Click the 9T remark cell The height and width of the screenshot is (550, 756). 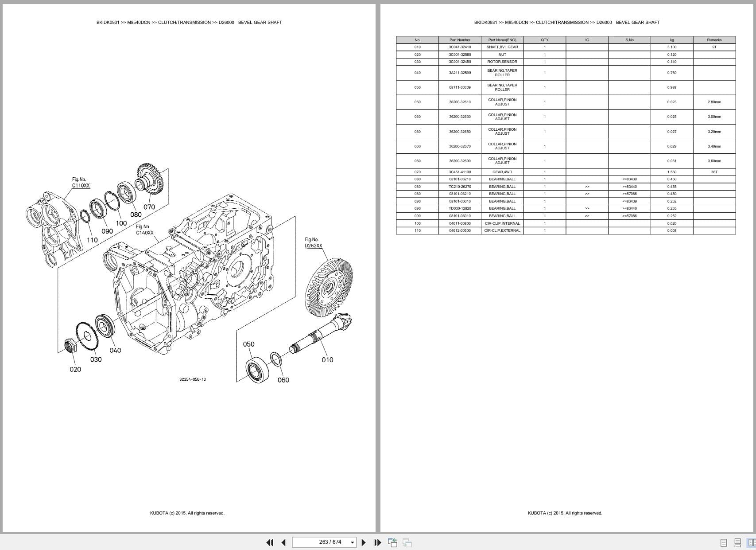[x=714, y=47]
